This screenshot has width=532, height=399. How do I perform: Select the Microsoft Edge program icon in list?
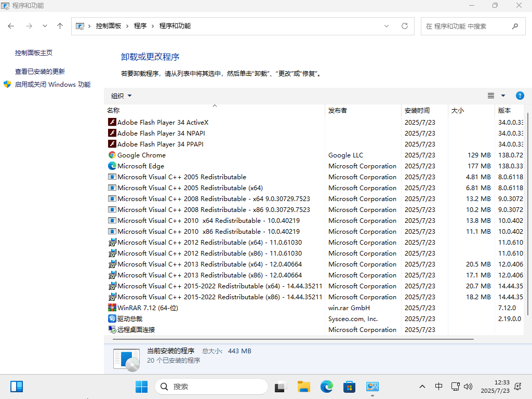(112, 166)
